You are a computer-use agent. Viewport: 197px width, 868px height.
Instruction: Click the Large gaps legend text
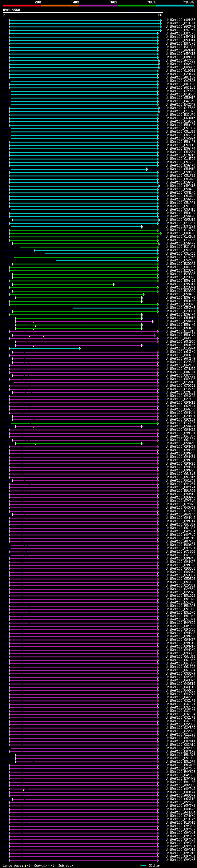[38, 866]
